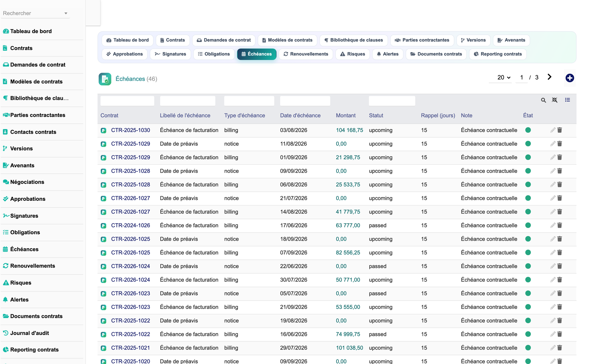Click amount 63 777,00
Screen dimensions: 589x364
348,226
